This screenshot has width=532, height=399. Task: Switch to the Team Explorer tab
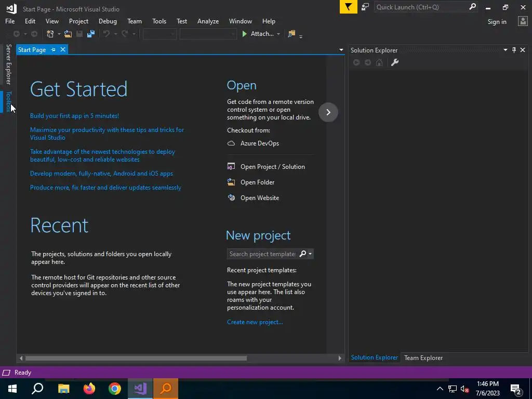point(423,357)
